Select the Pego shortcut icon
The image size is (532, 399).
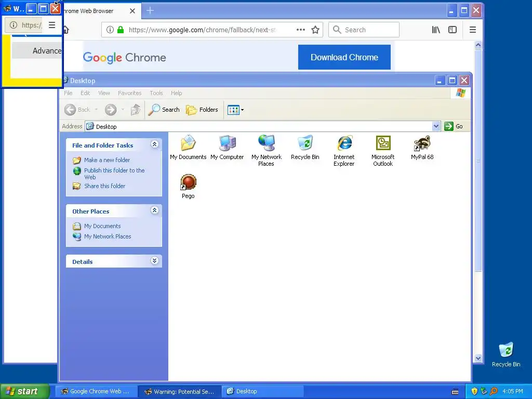188,187
